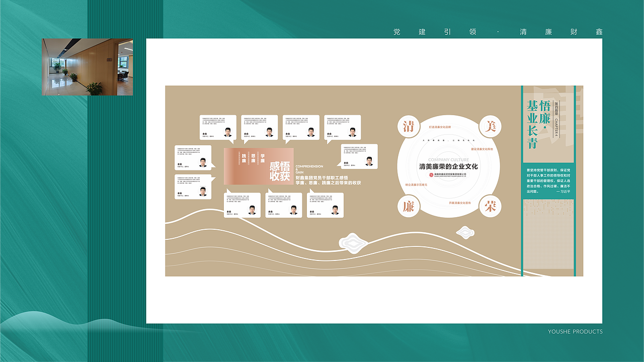Click the "荣" circle icon
The image size is (644, 362).
point(490,207)
